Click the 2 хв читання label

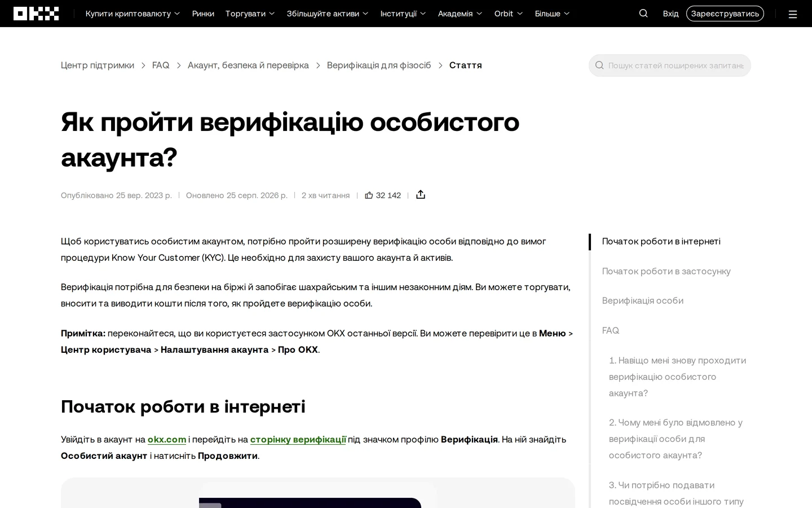click(x=326, y=195)
